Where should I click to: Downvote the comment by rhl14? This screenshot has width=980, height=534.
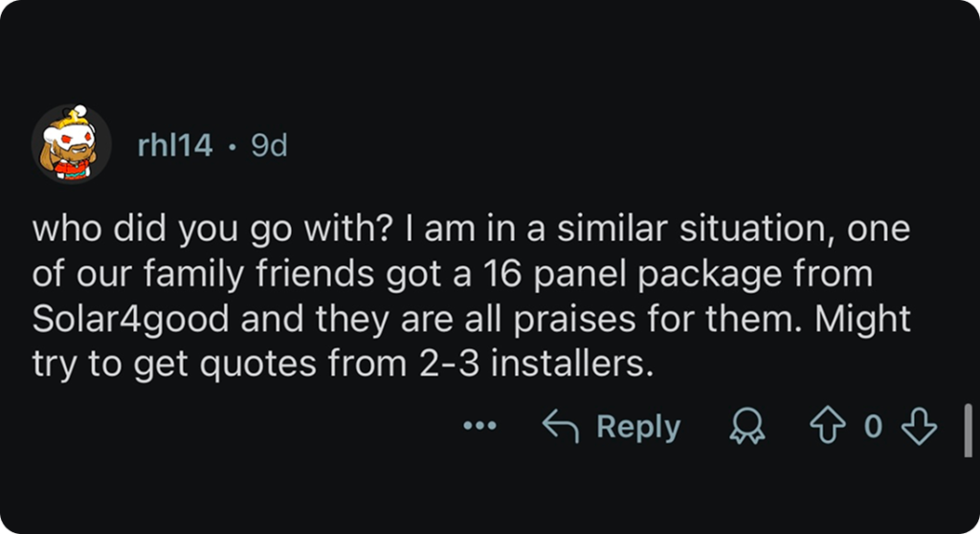coord(919,427)
